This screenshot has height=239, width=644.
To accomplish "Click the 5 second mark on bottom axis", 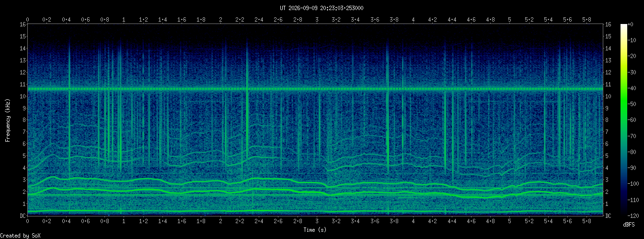I will pyautogui.click(x=510, y=222).
